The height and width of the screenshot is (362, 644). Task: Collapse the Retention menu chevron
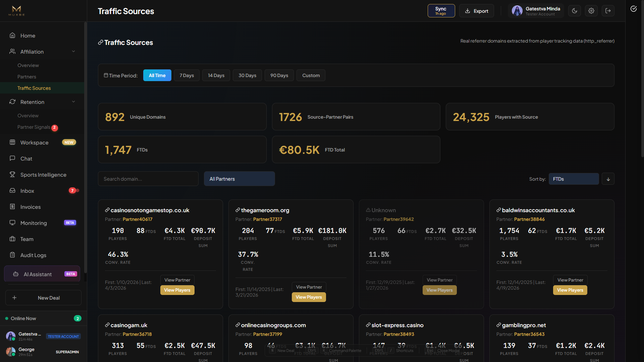(x=73, y=102)
